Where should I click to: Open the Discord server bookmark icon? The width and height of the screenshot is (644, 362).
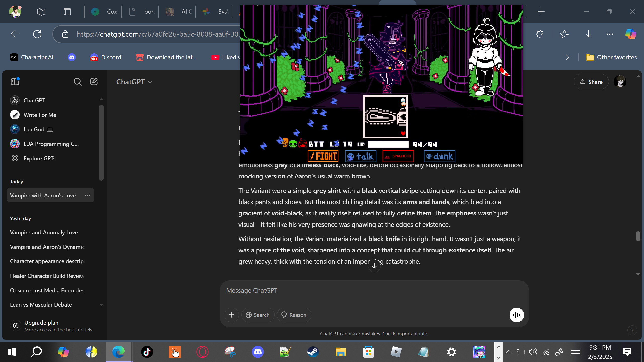72,57
